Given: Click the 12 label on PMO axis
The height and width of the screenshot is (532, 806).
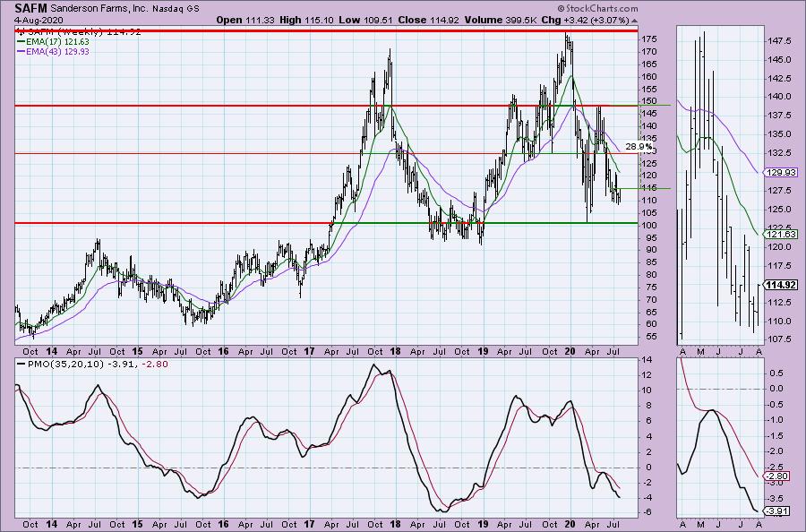Looking at the screenshot, I should pos(647,374).
